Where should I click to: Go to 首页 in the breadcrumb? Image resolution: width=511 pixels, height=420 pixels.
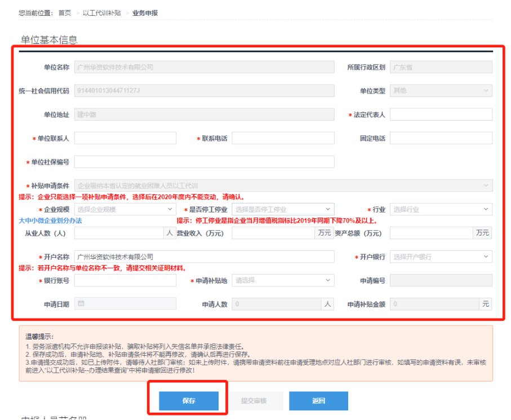point(65,12)
